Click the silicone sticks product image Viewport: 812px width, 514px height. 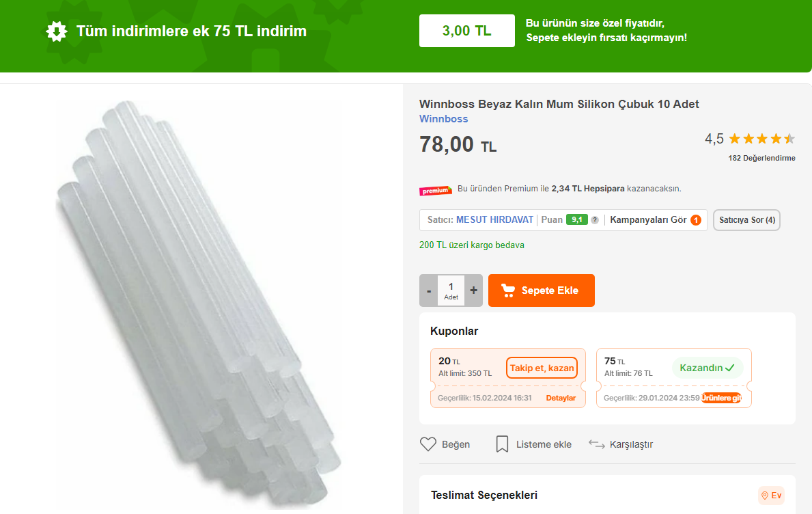pos(198,301)
